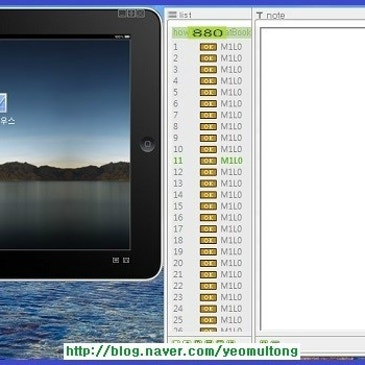Click the T icon beside note
The image size is (365, 365).
(260, 15)
